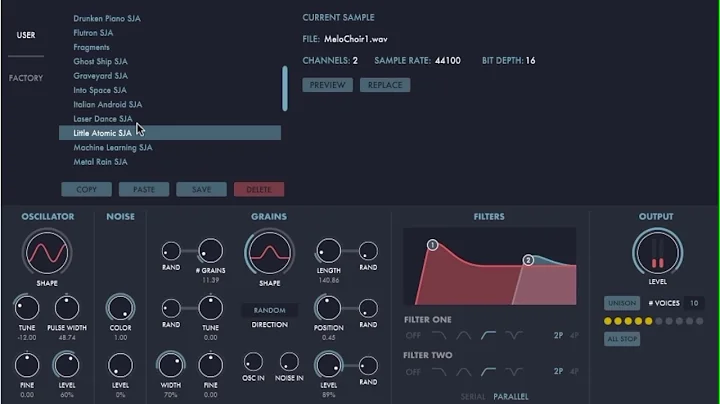This screenshot has height=404, width=720.
Task: Select the Drunken Piano SJA preset
Action: point(107,18)
